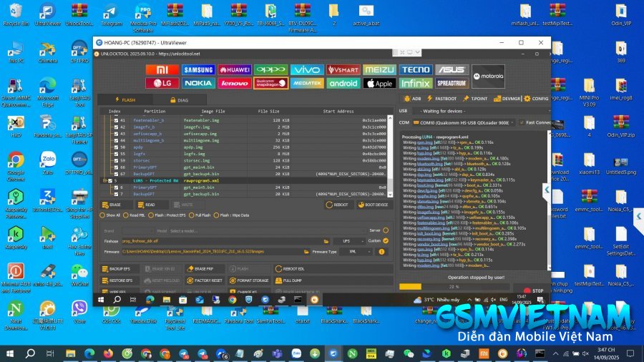The width and height of the screenshot is (644, 362).
Task: Open the FASTBOOT tab
Action: 442,99
